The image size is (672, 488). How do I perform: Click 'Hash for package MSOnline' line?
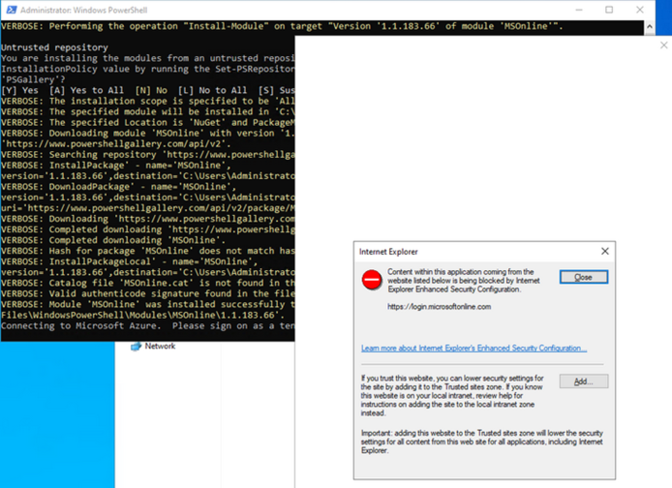pyautogui.click(x=148, y=251)
